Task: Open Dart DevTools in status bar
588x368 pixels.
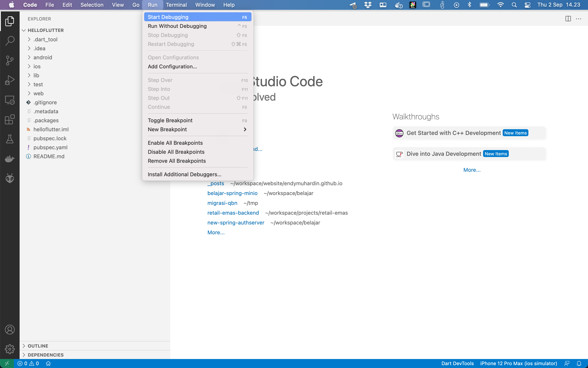Action: 458,363
